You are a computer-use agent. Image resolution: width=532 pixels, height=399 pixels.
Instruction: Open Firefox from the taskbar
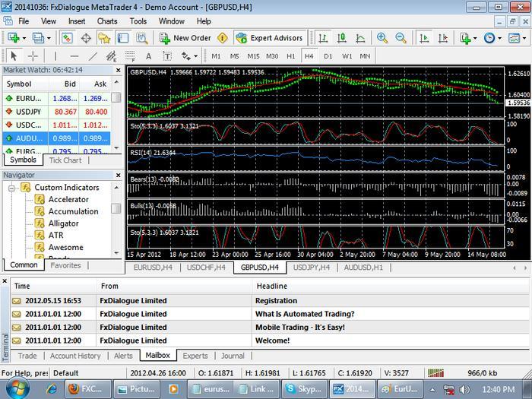[x=89, y=389]
